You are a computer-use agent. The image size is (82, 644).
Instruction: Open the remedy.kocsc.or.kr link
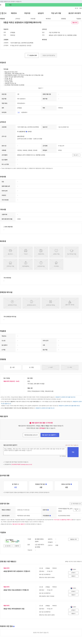pos(22,465)
